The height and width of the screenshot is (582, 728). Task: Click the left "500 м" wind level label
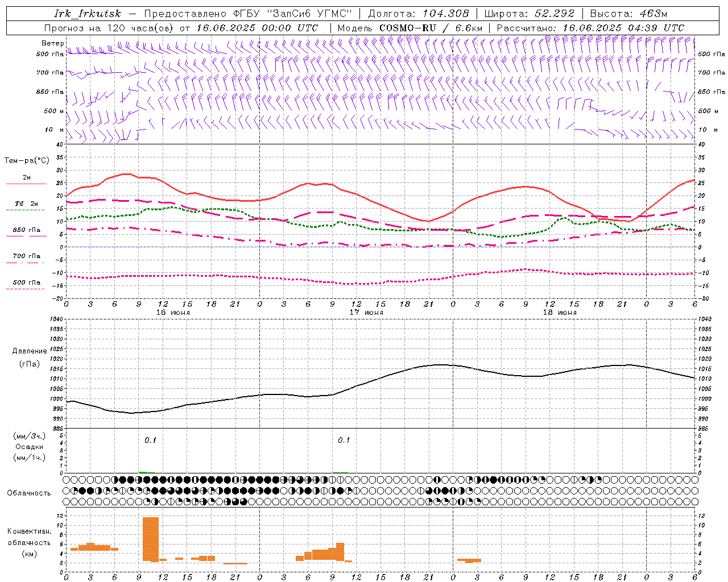click(x=54, y=111)
